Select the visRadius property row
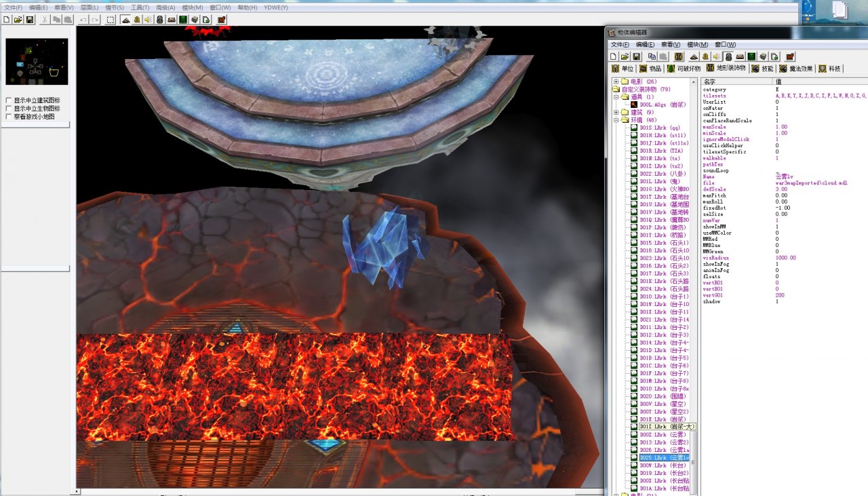868x496 pixels. pyautogui.click(x=785, y=258)
